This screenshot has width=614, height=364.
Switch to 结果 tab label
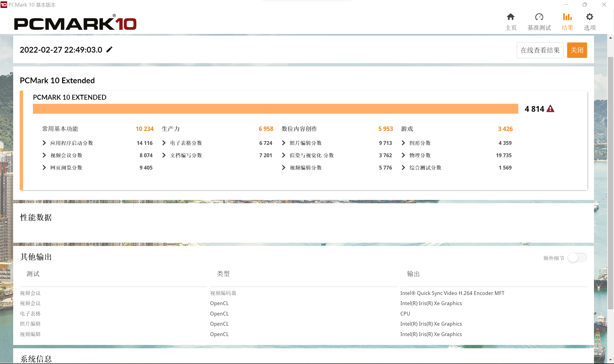[567, 28]
